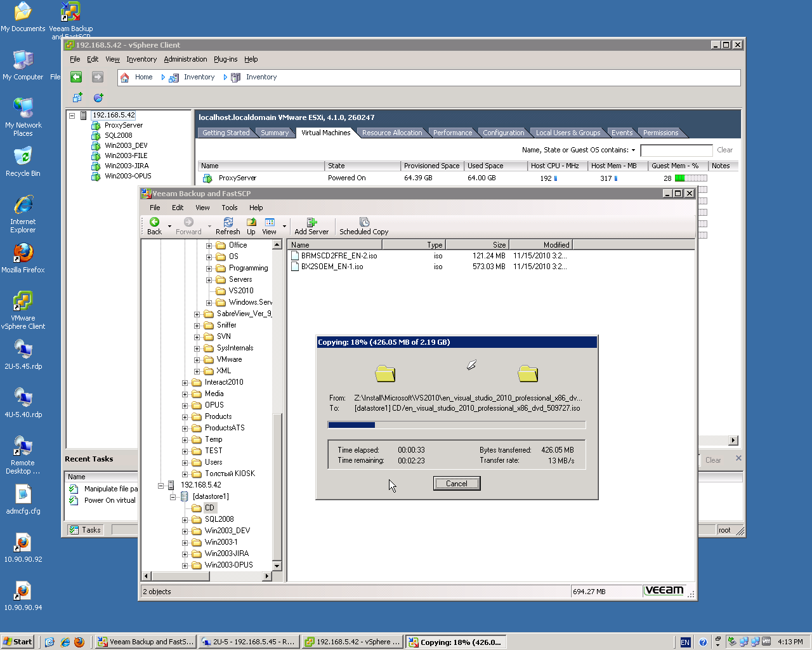The image size is (812, 650).
Task: Open Internet Explorer desktop icon
Action: pos(23,213)
